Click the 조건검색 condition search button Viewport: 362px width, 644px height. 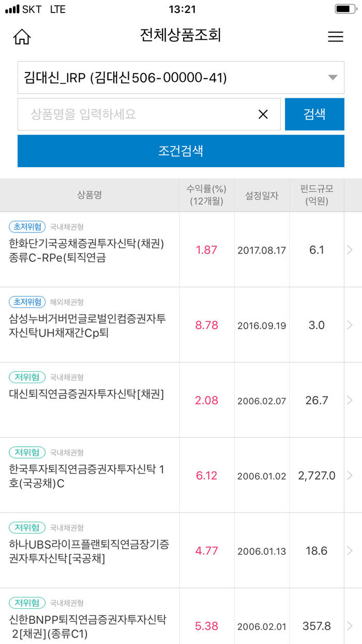pyautogui.click(x=181, y=151)
